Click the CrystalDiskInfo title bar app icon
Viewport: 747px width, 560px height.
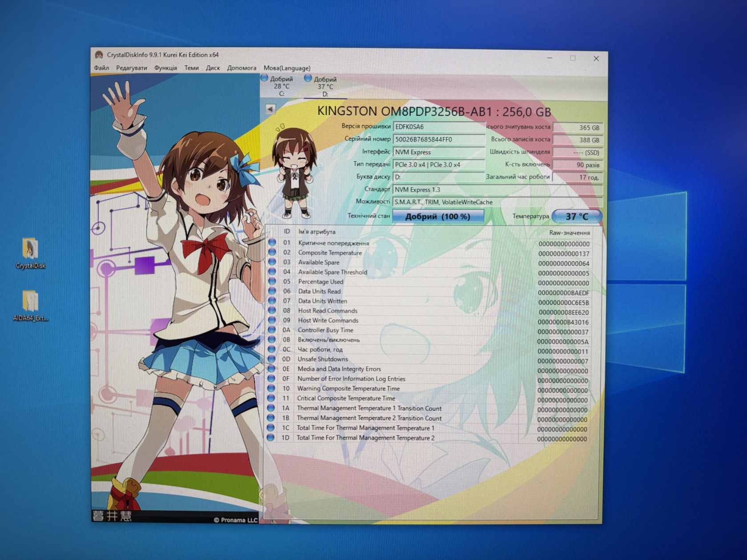[x=99, y=55]
